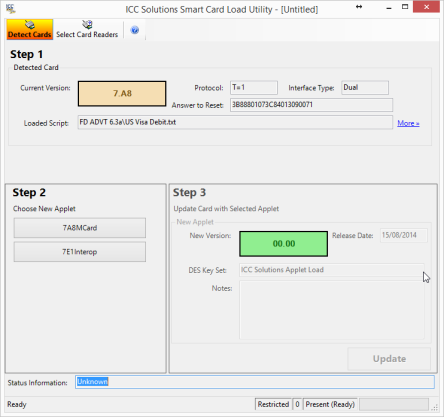Click the double-arrow icon in title bar
The height and width of the screenshot is (417, 444).
(359, 7)
